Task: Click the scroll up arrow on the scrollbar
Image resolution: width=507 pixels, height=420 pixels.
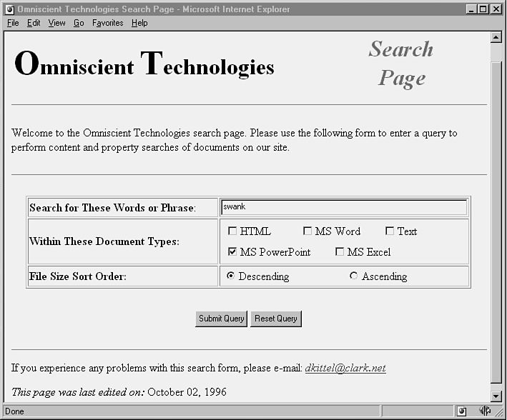Action: click(496, 38)
